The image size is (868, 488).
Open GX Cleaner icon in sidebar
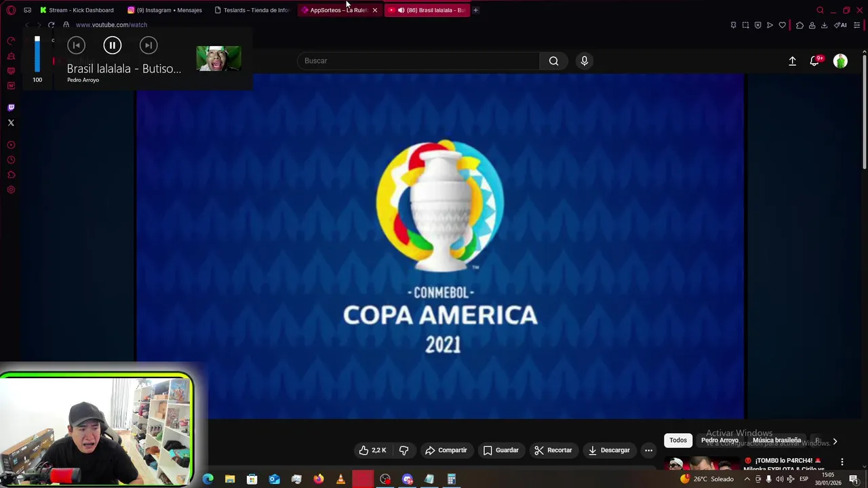pyautogui.click(x=11, y=56)
